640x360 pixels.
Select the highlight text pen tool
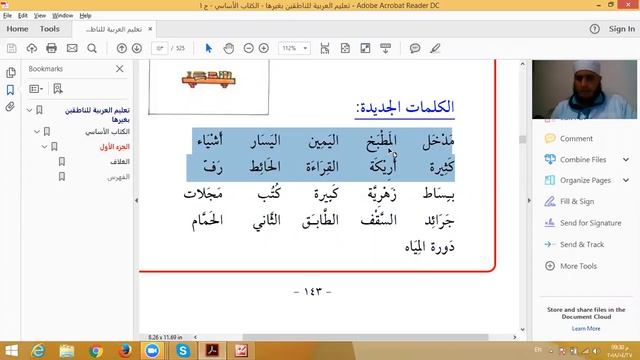[435, 48]
